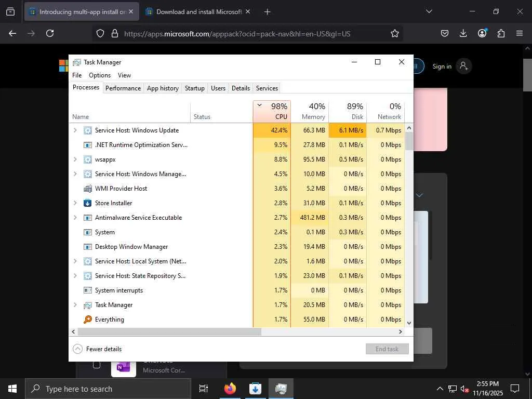
Task: Open the View menu
Action: click(124, 75)
